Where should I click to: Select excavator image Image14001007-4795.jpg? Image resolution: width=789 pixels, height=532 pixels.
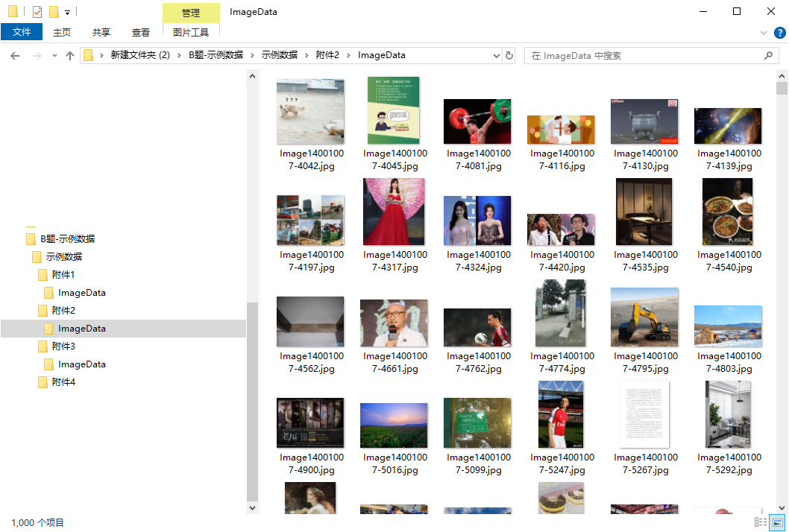click(x=644, y=317)
